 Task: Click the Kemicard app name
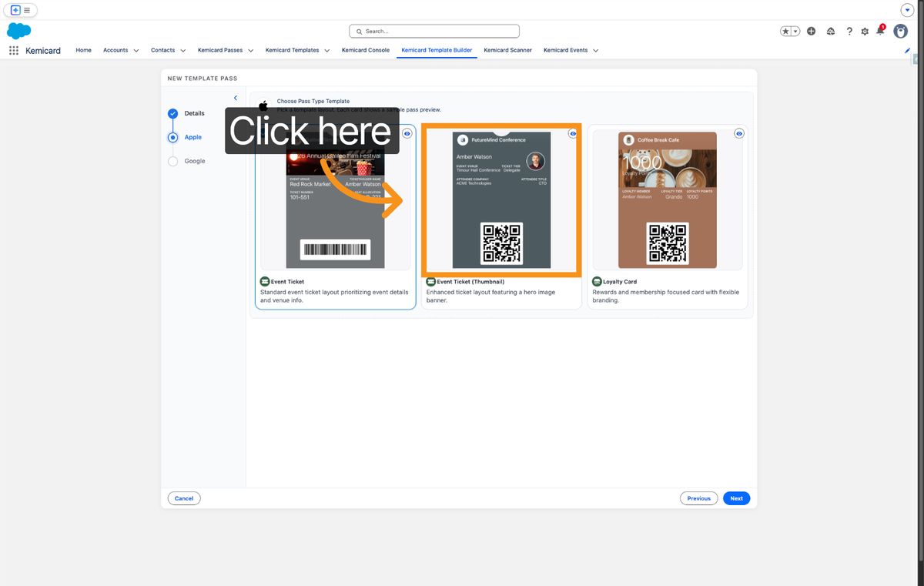click(x=43, y=50)
